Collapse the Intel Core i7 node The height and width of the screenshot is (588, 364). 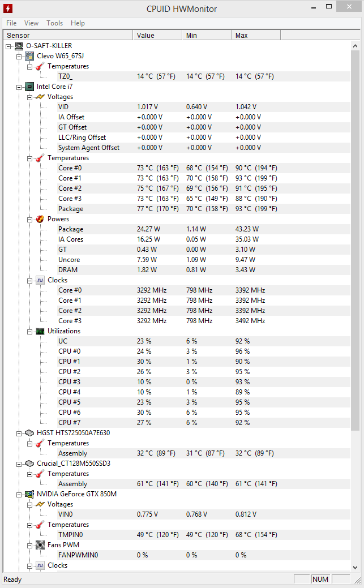(19, 87)
